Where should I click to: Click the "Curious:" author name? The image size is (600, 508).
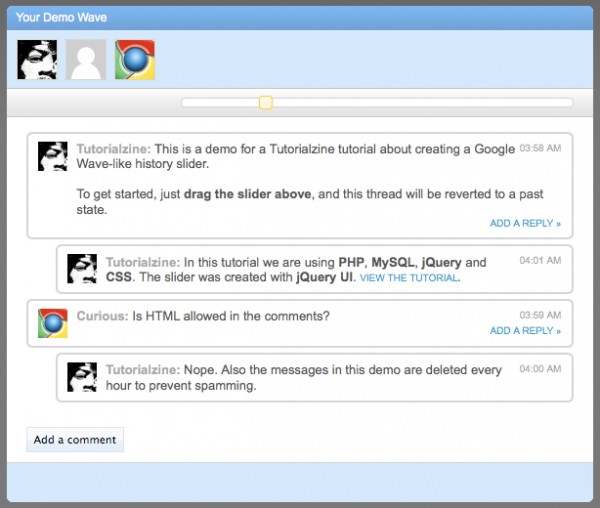102,316
